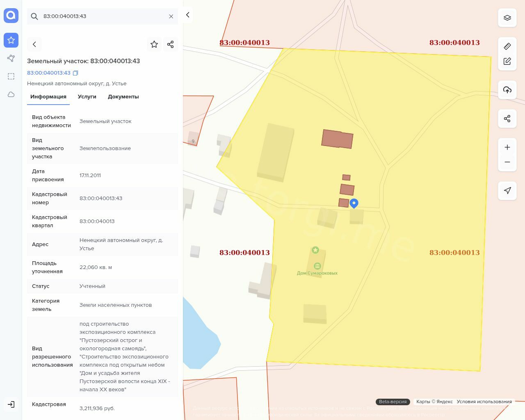Switch to the Услуги tab
The height and width of the screenshot is (420, 525).
click(x=87, y=97)
